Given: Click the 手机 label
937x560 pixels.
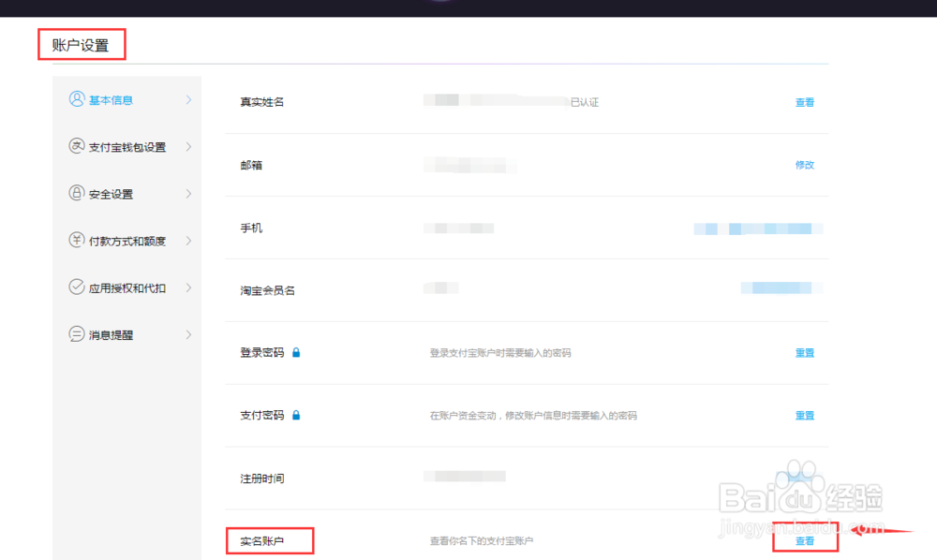Looking at the screenshot, I should pos(251,228).
